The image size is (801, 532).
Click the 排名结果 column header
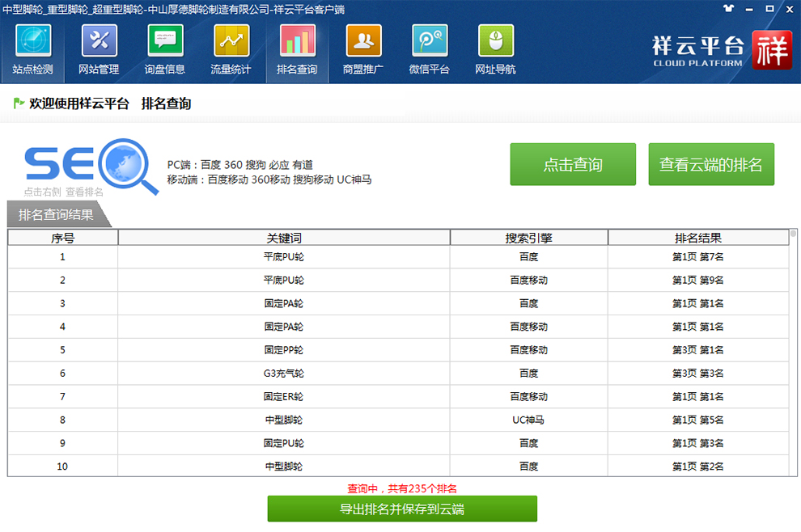(697, 238)
